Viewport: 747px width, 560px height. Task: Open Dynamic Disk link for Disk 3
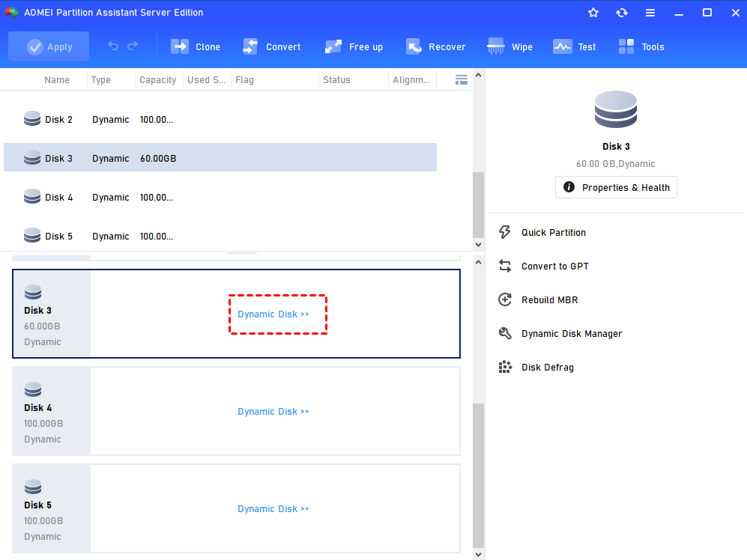(273, 314)
